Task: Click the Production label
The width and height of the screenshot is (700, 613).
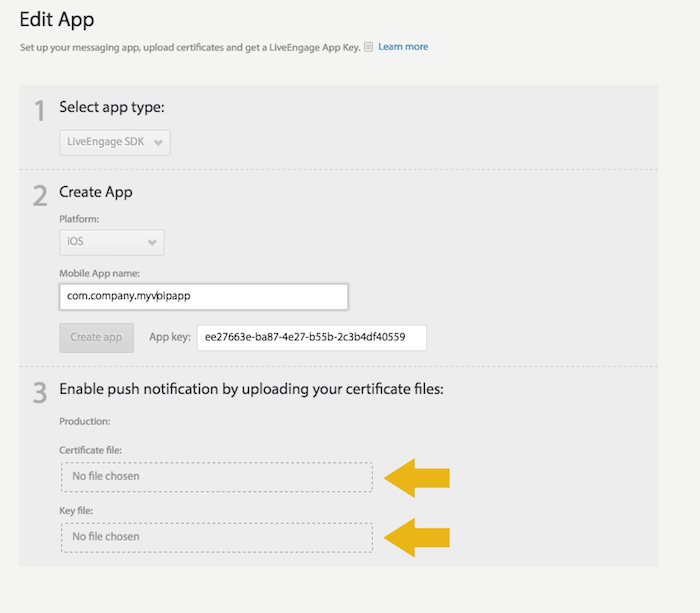Action: pos(85,421)
